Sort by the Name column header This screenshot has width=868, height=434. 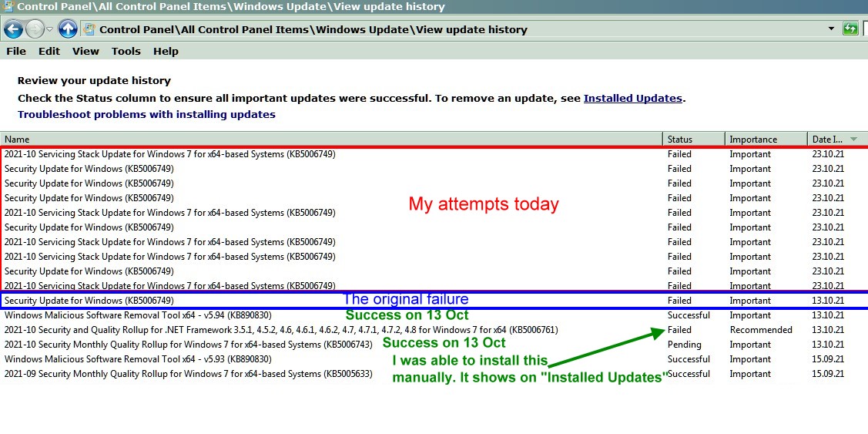pyautogui.click(x=331, y=139)
